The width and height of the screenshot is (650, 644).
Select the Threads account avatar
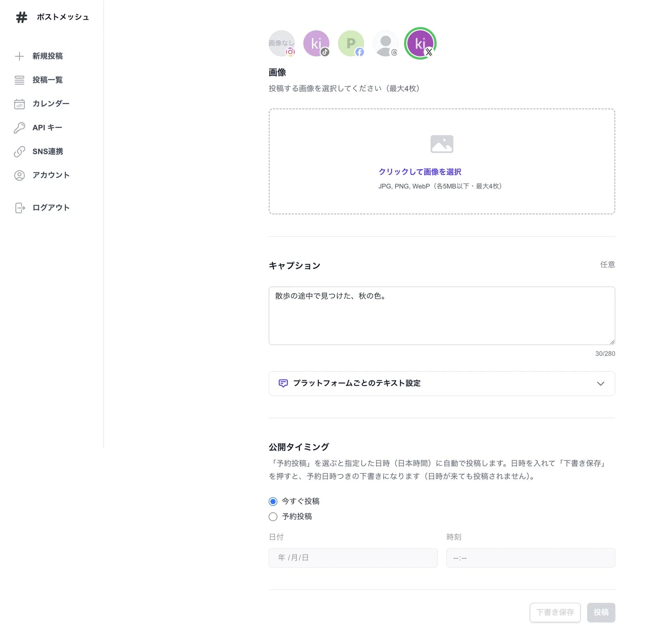pos(386,43)
